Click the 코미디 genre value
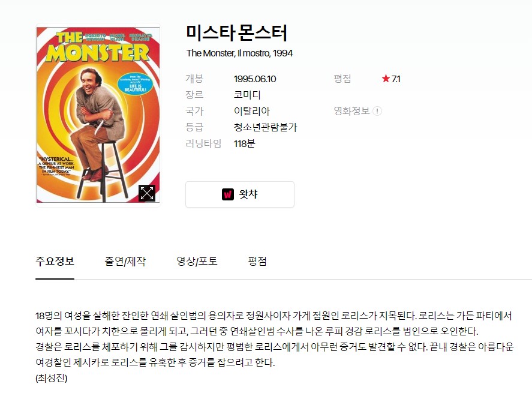Image resolution: width=532 pixels, height=408 pixels. coord(247,95)
